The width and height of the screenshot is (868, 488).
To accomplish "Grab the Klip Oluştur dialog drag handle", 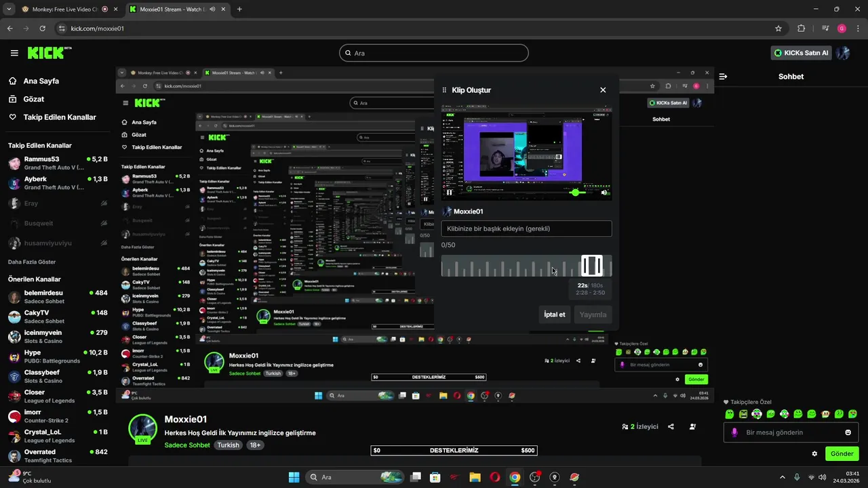I will tap(445, 90).
